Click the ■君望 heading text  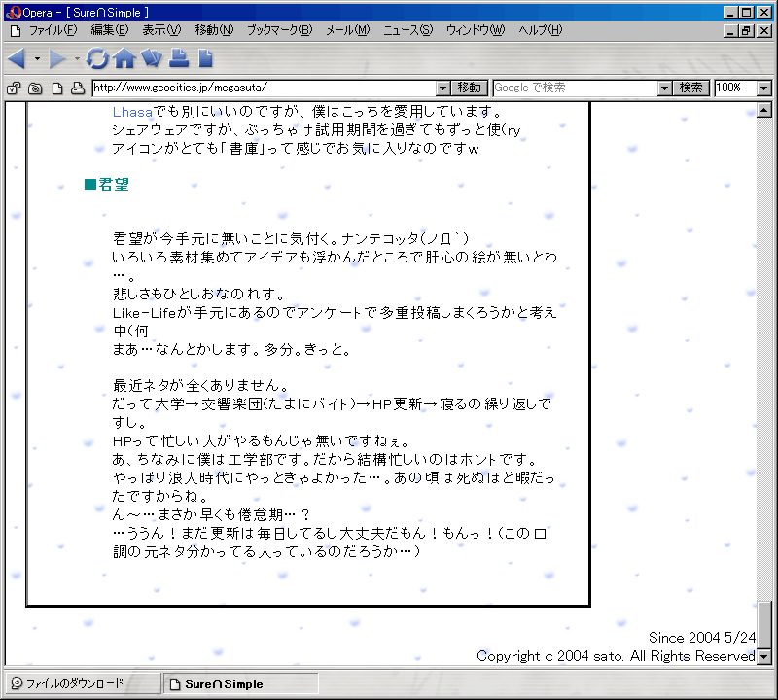click(107, 185)
